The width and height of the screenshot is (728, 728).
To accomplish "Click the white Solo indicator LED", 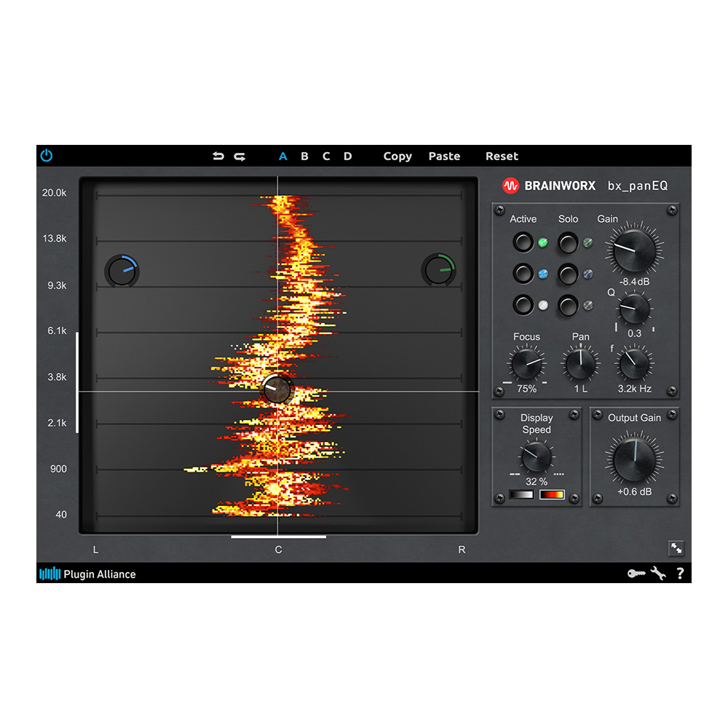I will click(587, 305).
